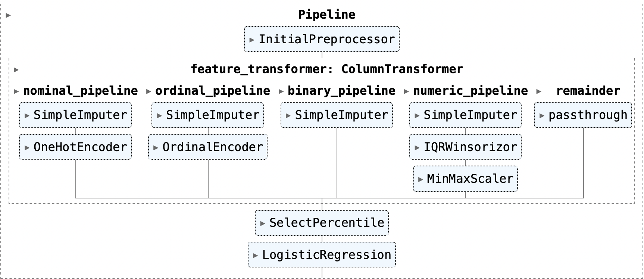Toggle feature_transformer ColumnTransformer details arrow
644x279 pixels.
[16, 70]
